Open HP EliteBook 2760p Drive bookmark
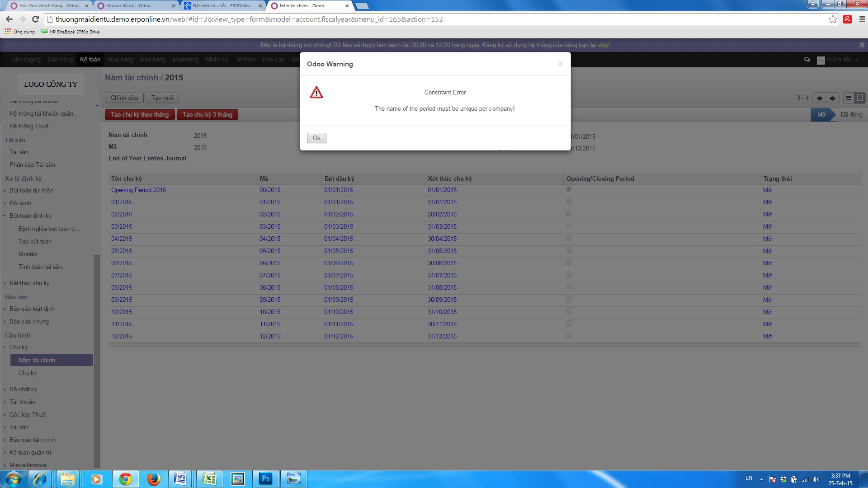The height and width of the screenshot is (488, 868). (72, 32)
